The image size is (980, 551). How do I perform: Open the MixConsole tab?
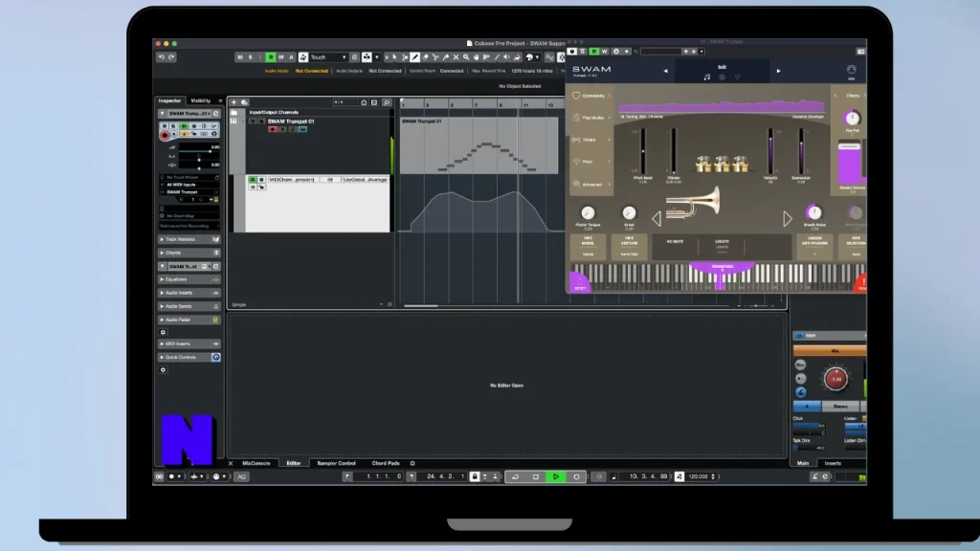point(256,464)
